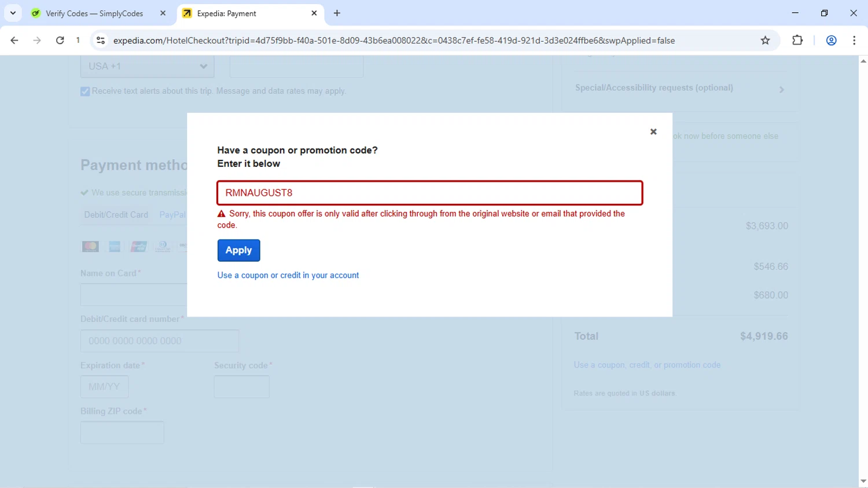The height and width of the screenshot is (488, 868).
Task: Close the Verify Codes tab
Action: (x=163, y=13)
